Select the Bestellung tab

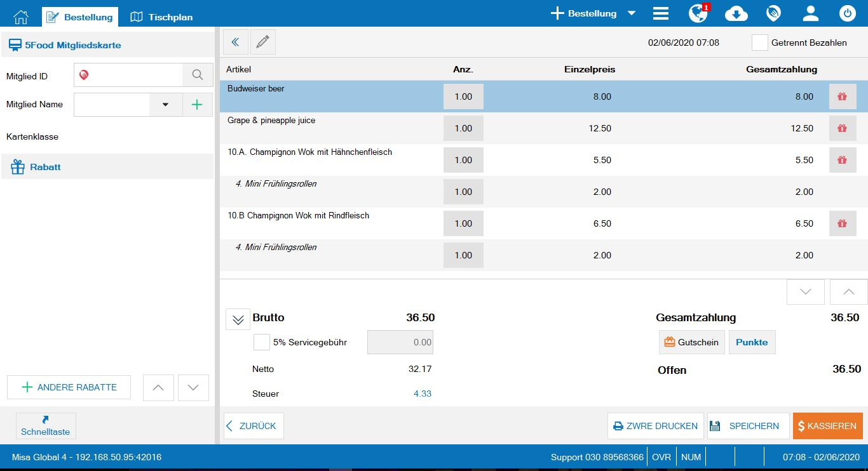pos(80,17)
